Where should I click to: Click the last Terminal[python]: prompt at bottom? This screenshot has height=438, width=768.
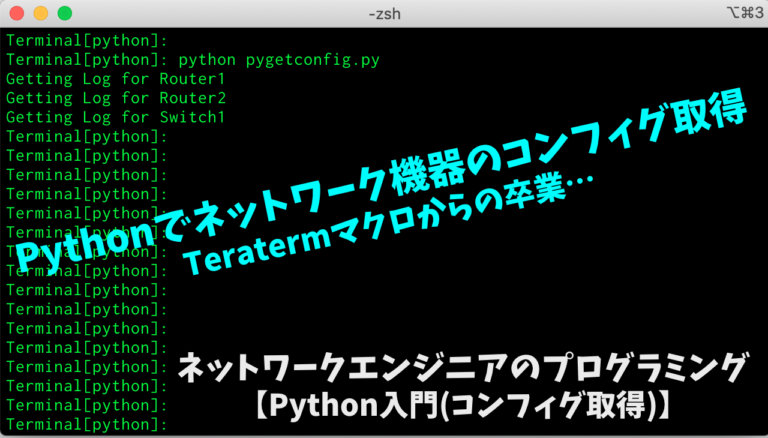point(87,425)
